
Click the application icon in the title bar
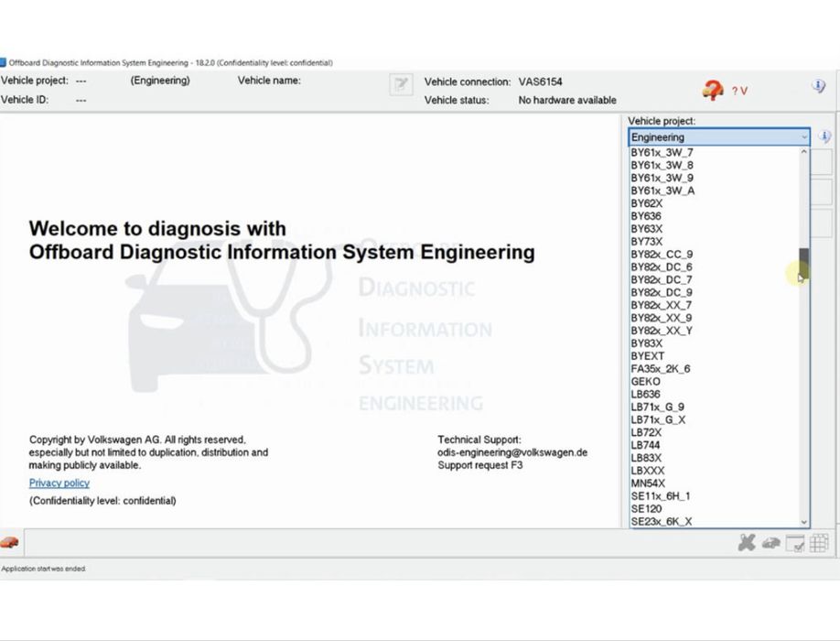(3, 62)
